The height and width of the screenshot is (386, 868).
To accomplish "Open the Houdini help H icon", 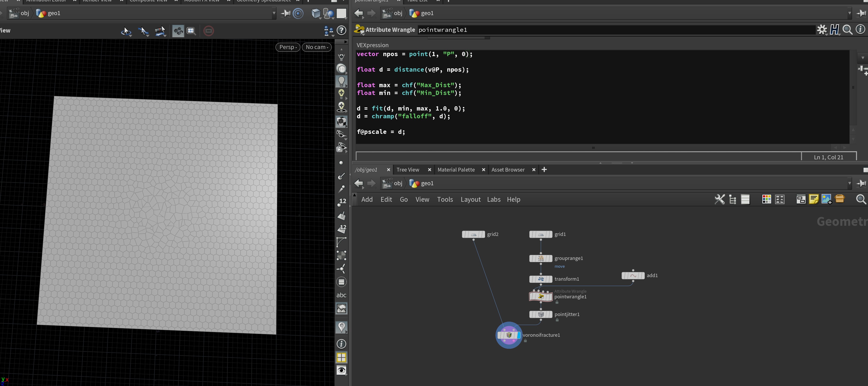I will [x=834, y=30].
